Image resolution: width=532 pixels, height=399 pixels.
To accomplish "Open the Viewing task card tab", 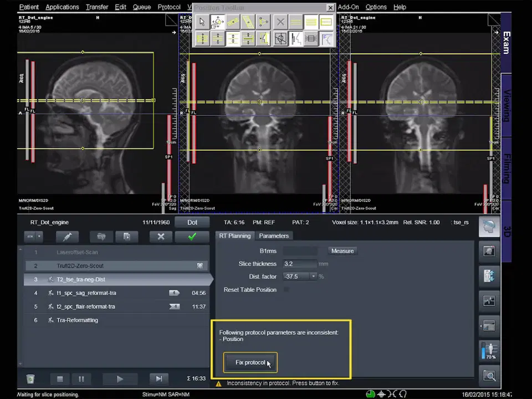I will (507, 105).
